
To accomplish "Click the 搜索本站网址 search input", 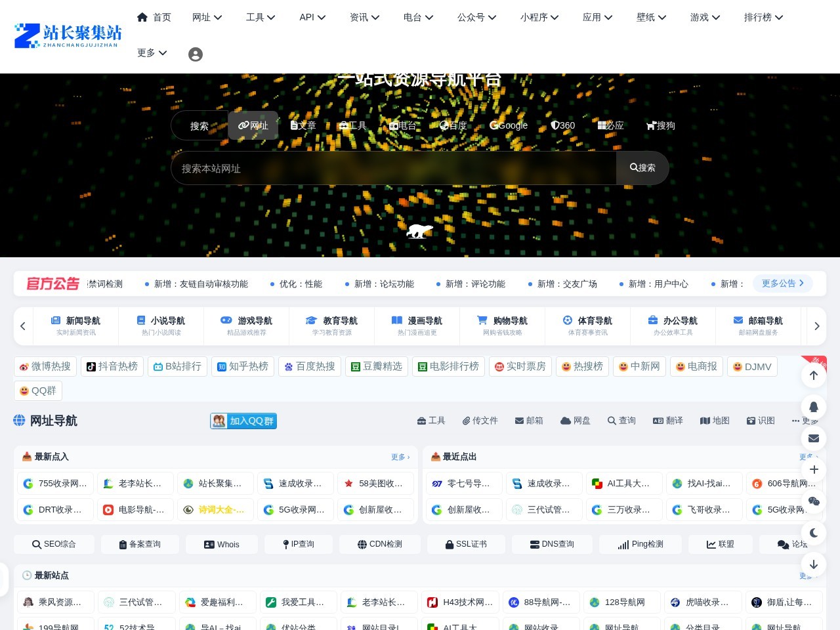I will click(x=394, y=169).
